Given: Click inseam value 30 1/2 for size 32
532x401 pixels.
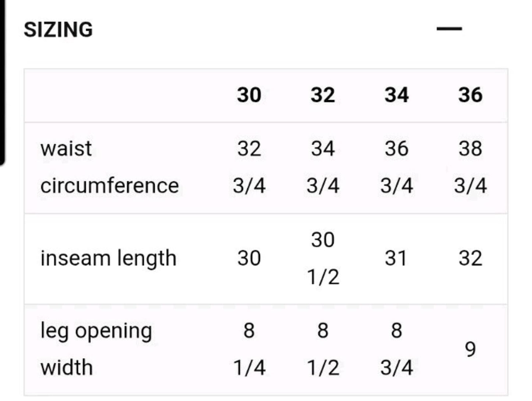Looking at the screenshot, I should pos(323,258).
